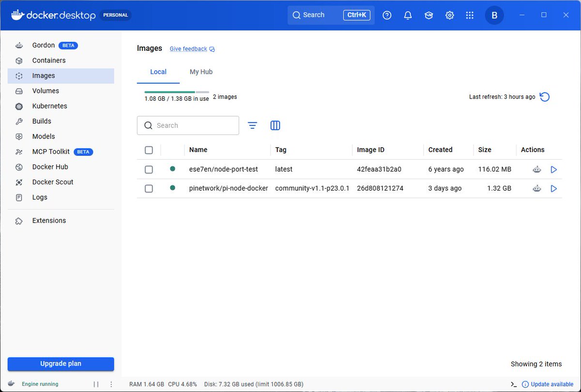Open the terminal icon in status bar

coord(514,384)
